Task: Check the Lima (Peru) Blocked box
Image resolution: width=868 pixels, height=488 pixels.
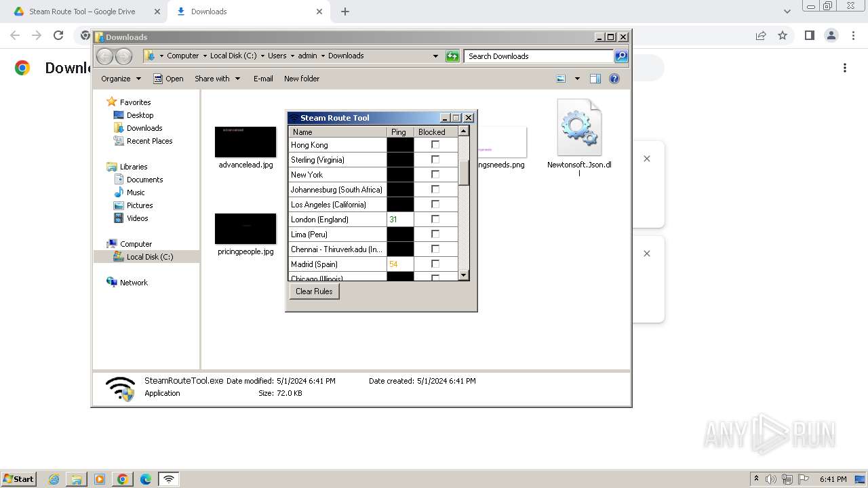Action: pyautogui.click(x=435, y=234)
